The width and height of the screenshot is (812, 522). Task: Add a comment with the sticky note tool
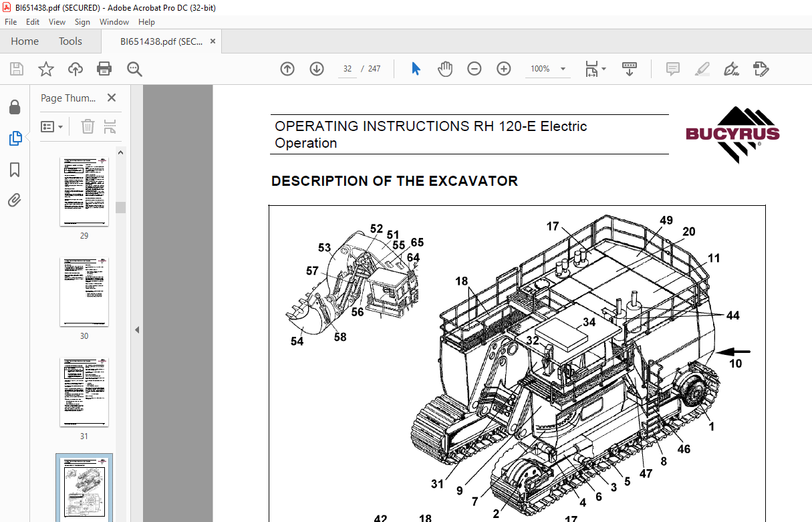pos(672,69)
